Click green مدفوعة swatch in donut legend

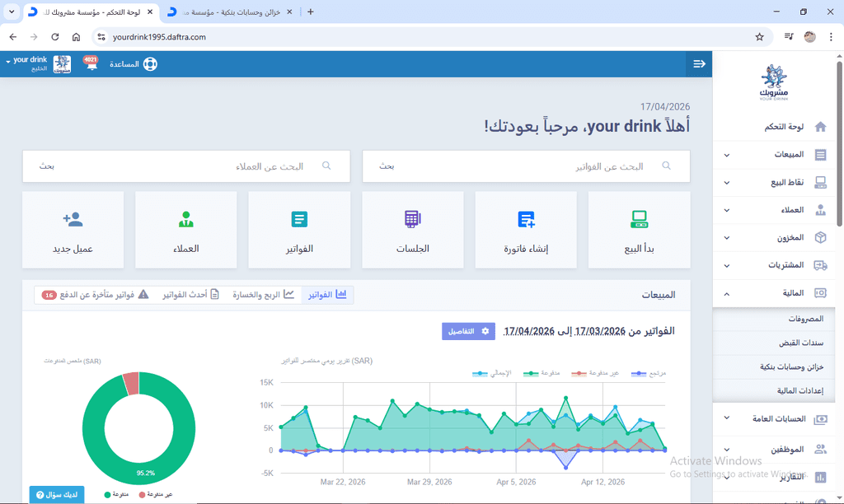(x=108, y=495)
